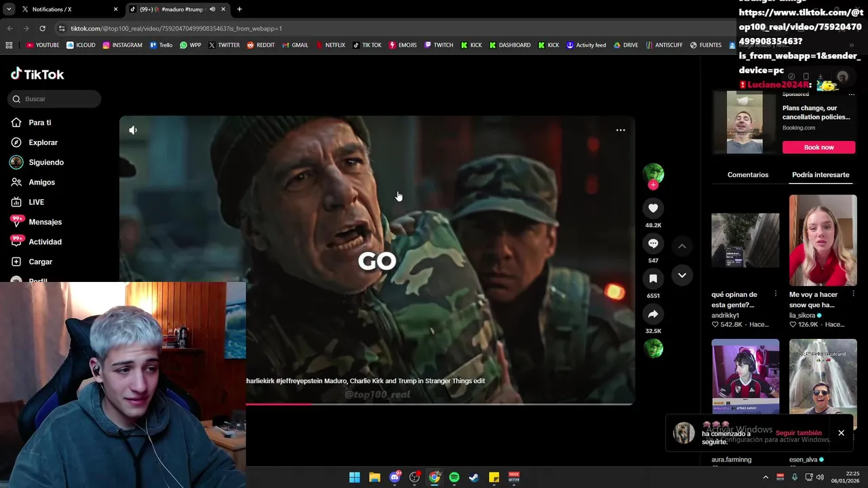Open the INSTAGRAM bookmark
Screen dimensions: 868x488
click(123, 45)
